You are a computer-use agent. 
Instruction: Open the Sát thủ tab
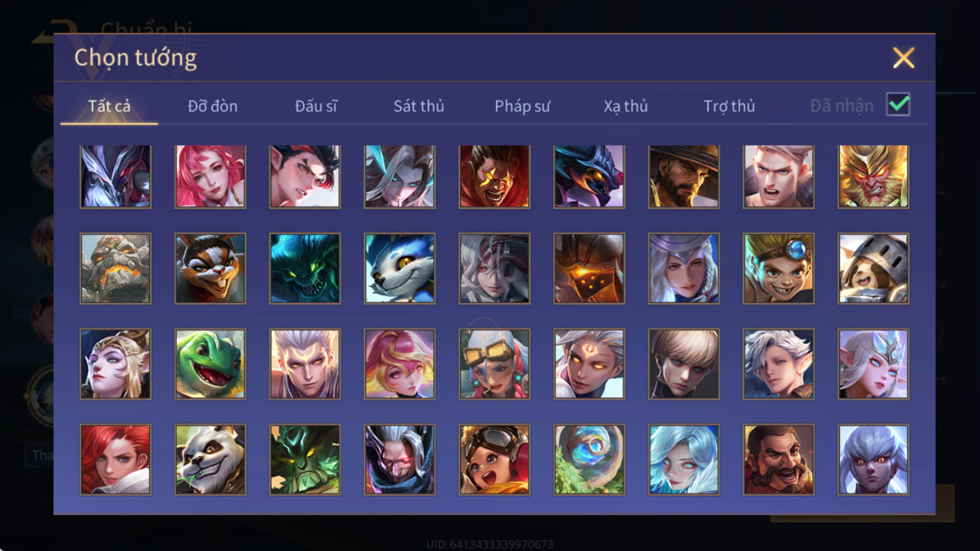(x=419, y=106)
